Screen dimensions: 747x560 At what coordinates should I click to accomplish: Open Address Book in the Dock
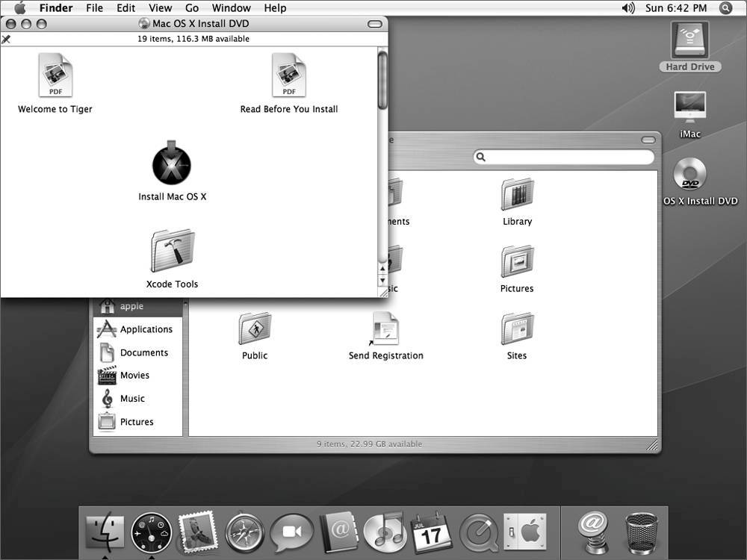(338, 532)
